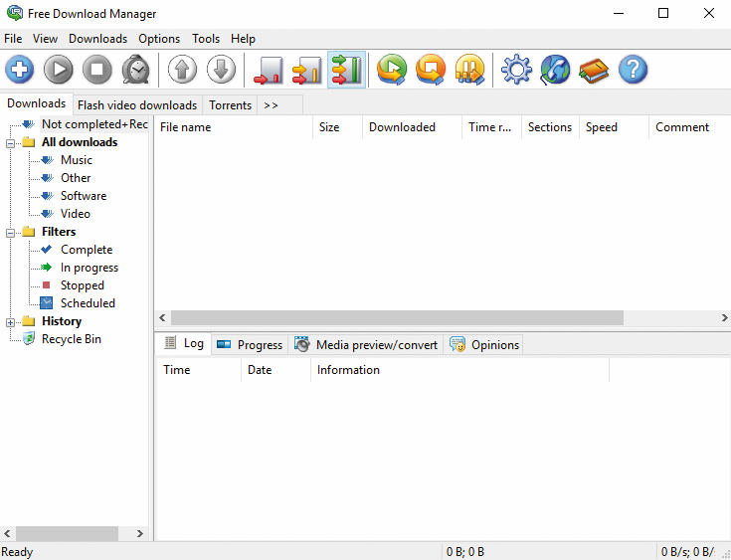Screen dimensions: 731x560
Task: Click the All downloads folder icon
Action: point(29,142)
